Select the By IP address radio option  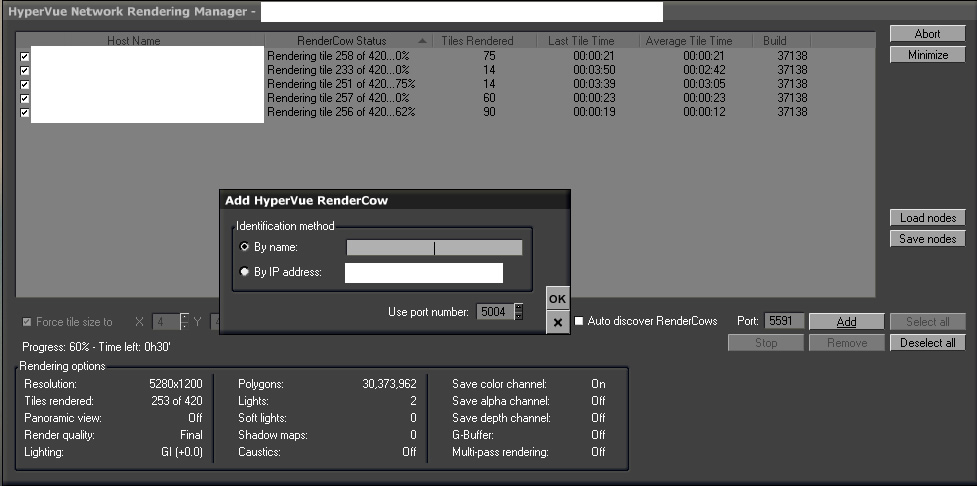[244, 272]
